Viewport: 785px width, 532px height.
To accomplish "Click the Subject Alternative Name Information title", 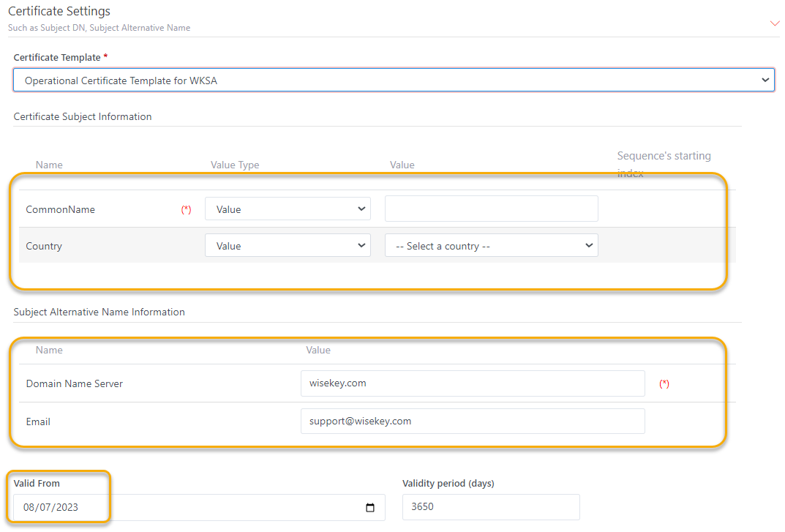I will [99, 312].
